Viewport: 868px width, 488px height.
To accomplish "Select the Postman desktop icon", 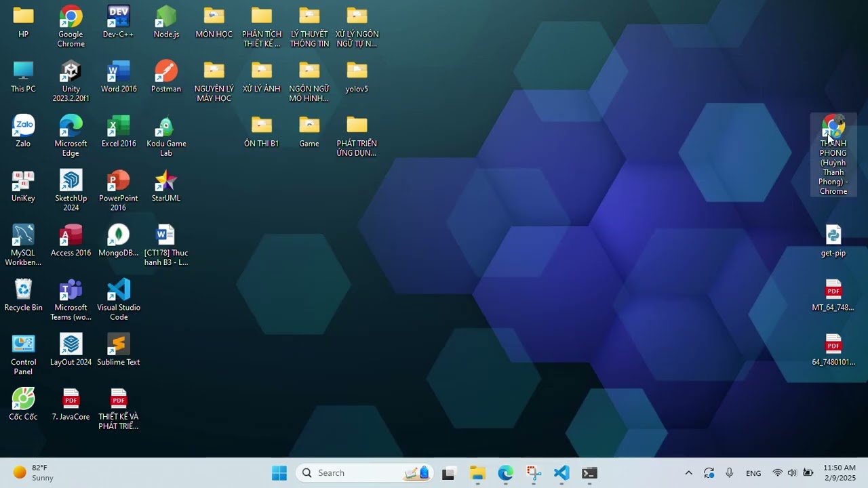I will point(166,77).
